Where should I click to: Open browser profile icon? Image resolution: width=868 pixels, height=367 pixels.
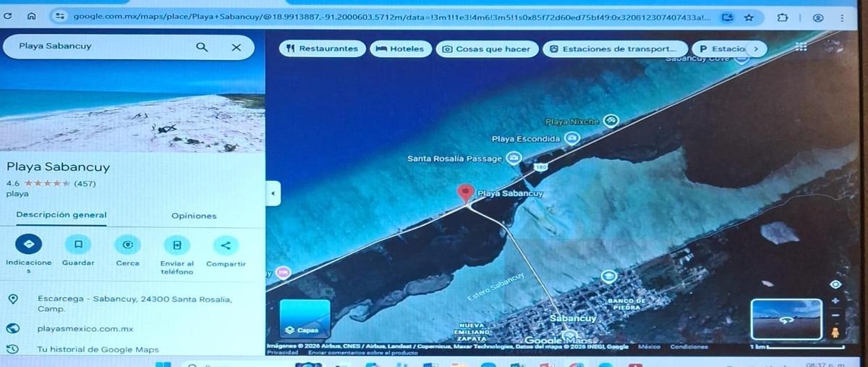tap(818, 17)
